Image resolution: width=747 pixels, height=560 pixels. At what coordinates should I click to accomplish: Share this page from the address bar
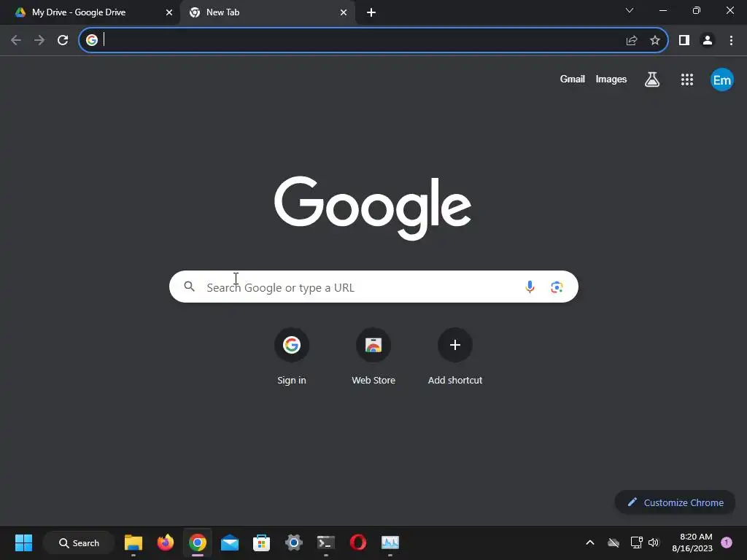tap(632, 41)
